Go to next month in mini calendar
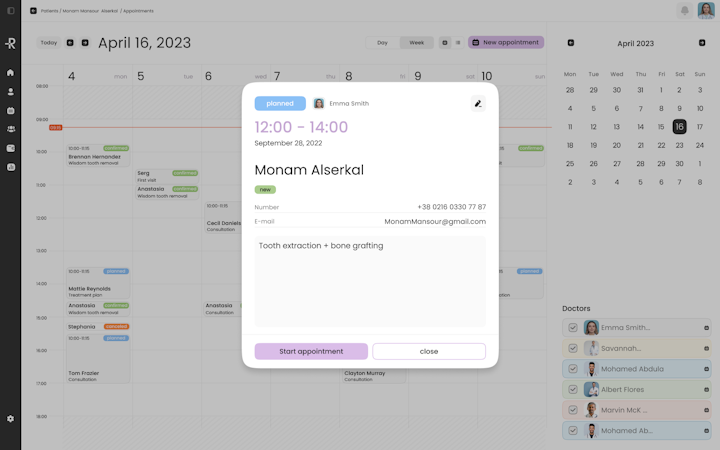This screenshot has width=720, height=450. [x=702, y=43]
